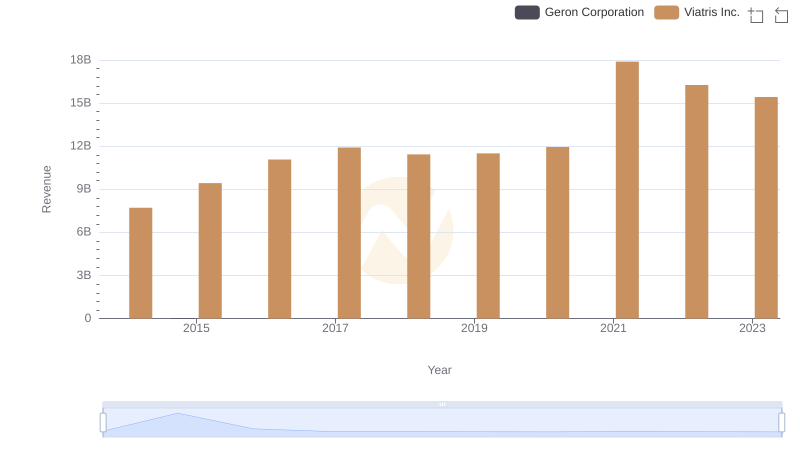
Task: Click the top drag bar of the zoom slider
Action: (x=442, y=404)
